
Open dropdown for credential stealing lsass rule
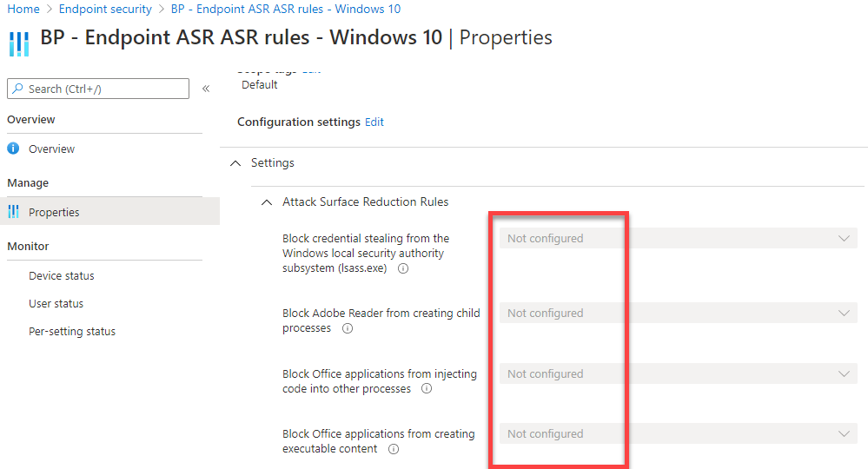click(x=678, y=238)
